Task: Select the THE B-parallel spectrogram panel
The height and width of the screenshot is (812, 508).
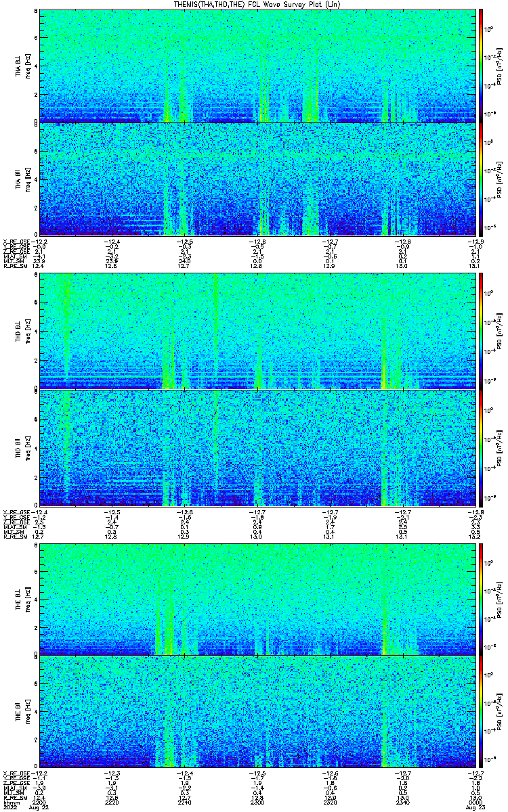Action: [x=257, y=711]
